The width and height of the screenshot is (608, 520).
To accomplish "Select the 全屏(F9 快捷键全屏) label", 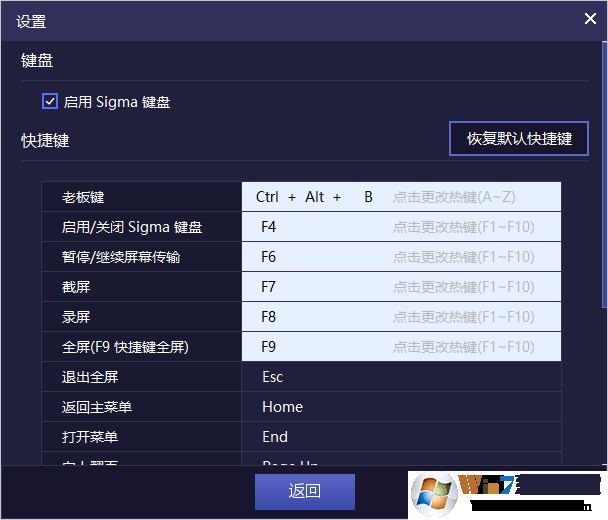I will coord(125,347).
